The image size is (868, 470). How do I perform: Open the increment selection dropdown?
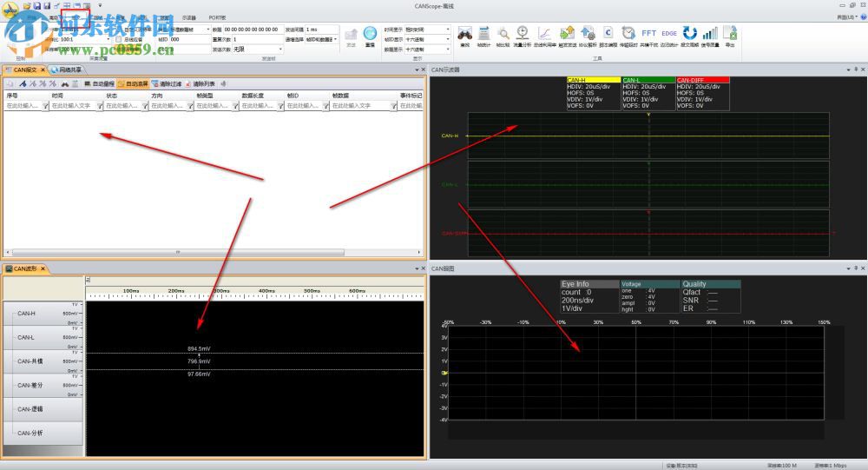pos(335,39)
